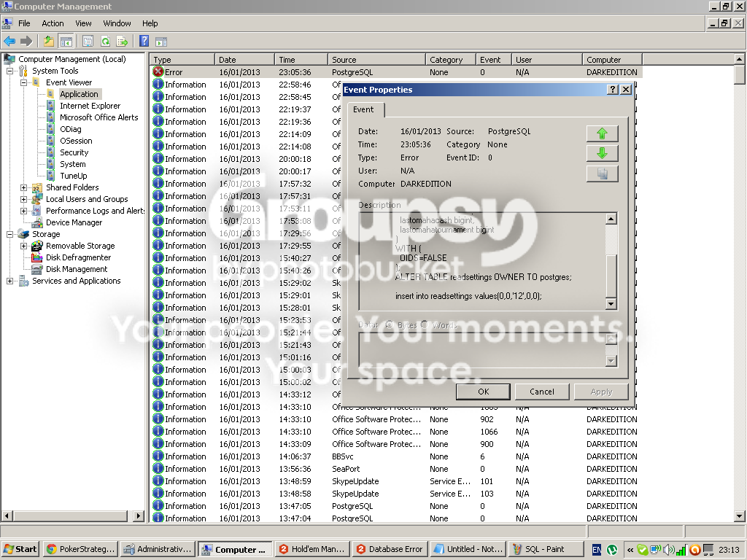747x560 pixels.
Task: Expand hidden tray icons with the chevron
Action: [630, 550]
